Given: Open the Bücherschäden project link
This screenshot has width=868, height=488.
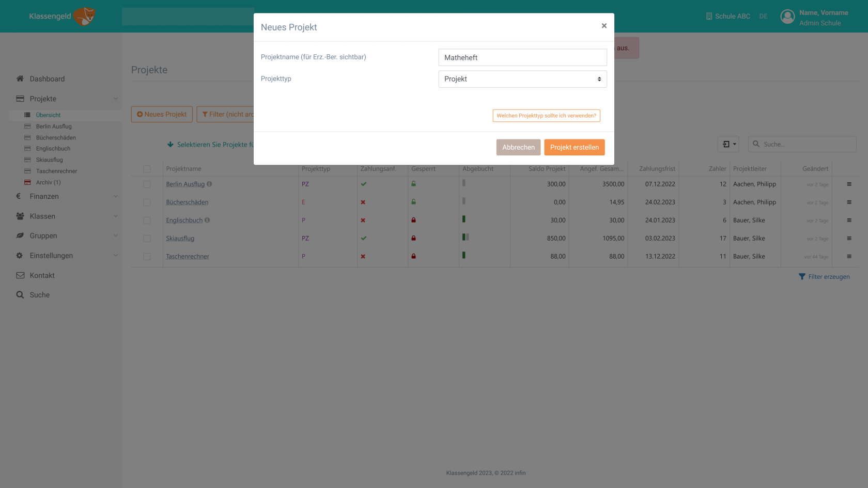Looking at the screenshot, I should (187, 202).
